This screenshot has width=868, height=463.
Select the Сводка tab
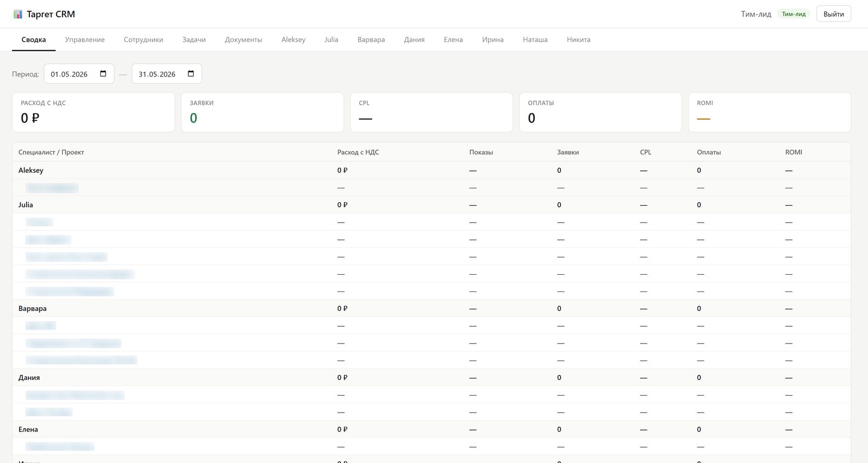pyautogui.click(x=34, y=40)
